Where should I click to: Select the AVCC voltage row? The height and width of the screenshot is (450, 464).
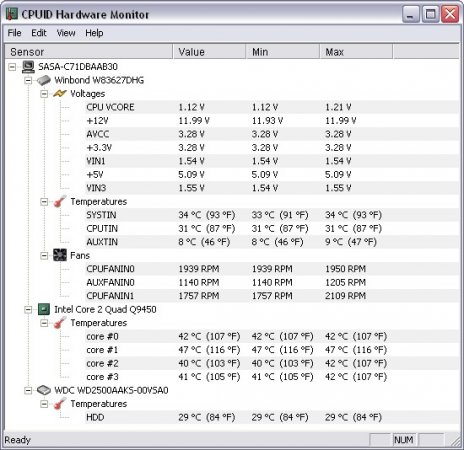(272, 134)
